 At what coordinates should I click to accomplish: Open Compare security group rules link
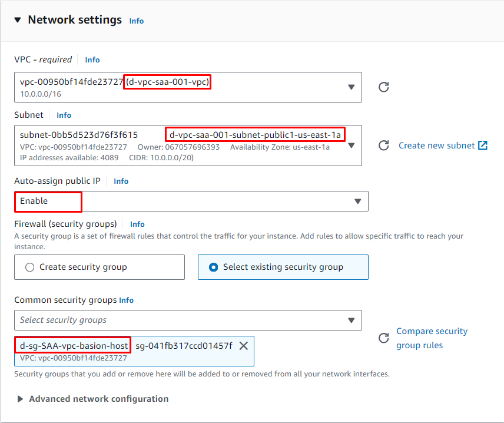(x=432, y=338)
